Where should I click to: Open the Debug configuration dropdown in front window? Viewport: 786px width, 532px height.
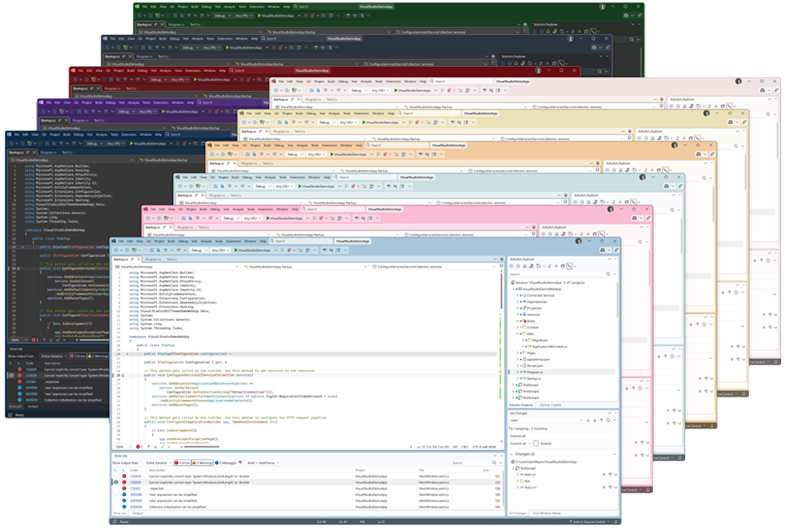(198, 249)
